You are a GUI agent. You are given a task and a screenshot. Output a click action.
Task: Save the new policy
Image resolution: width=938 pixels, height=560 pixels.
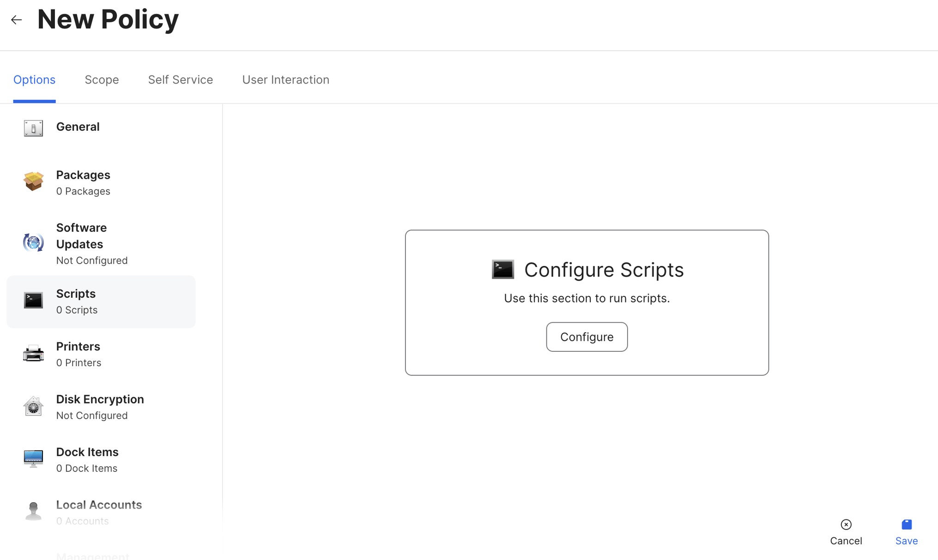(906, 532)
